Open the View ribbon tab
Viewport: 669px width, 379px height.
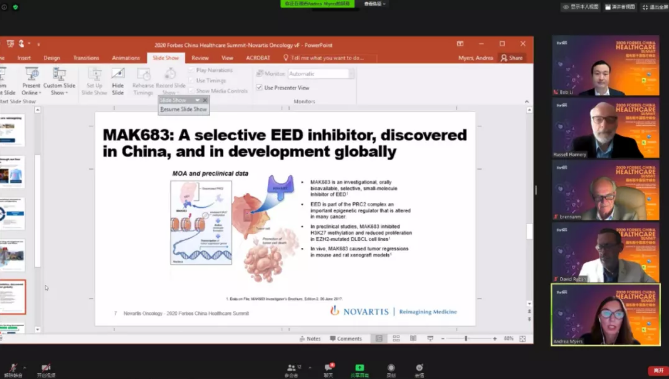coord(227,58)
